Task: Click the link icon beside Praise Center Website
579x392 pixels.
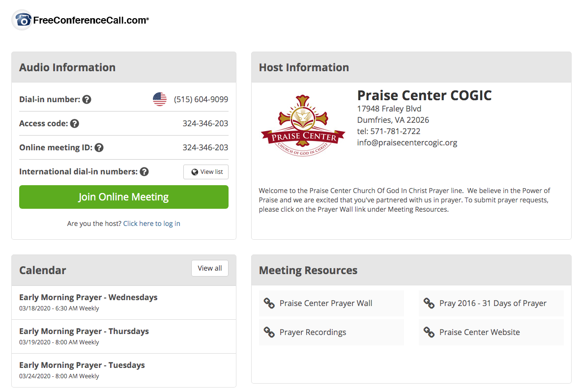Action: tap(429, 333)
